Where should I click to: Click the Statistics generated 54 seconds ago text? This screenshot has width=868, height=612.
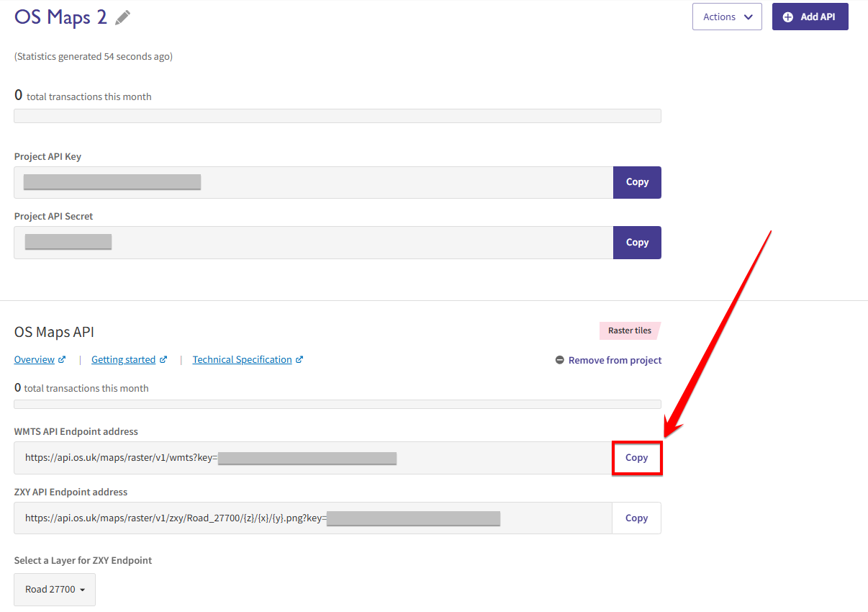(x=94, y=56)
